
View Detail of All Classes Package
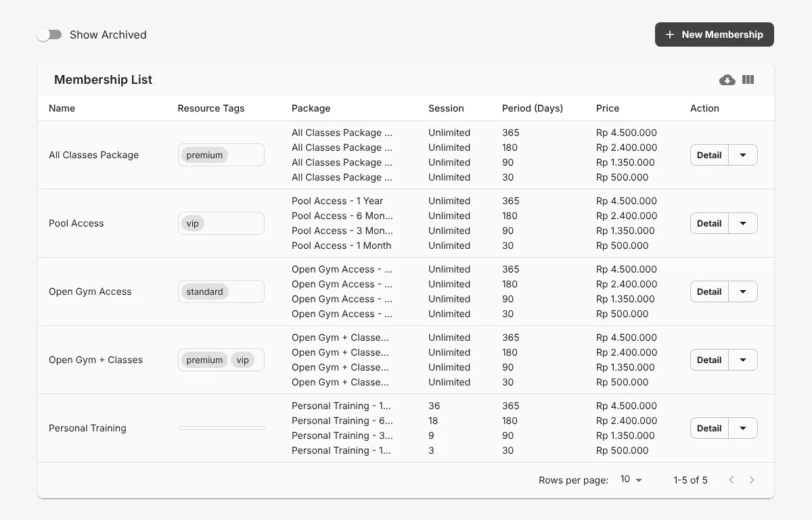(709, 155)
